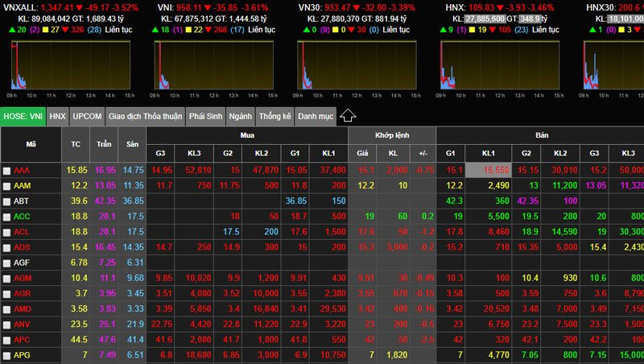Open the AMD stock symbol
The image size is (644, 364).
point(23,308)
